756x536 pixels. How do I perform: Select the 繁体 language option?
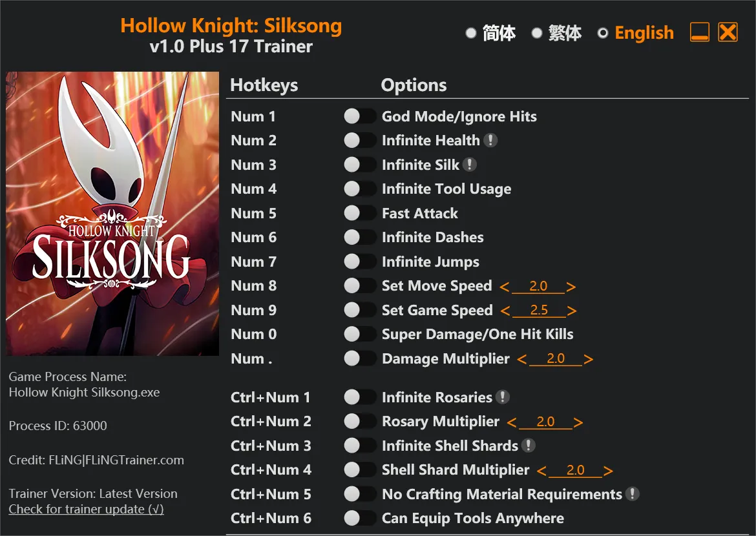pyautogui.click(x=537, y=33)
